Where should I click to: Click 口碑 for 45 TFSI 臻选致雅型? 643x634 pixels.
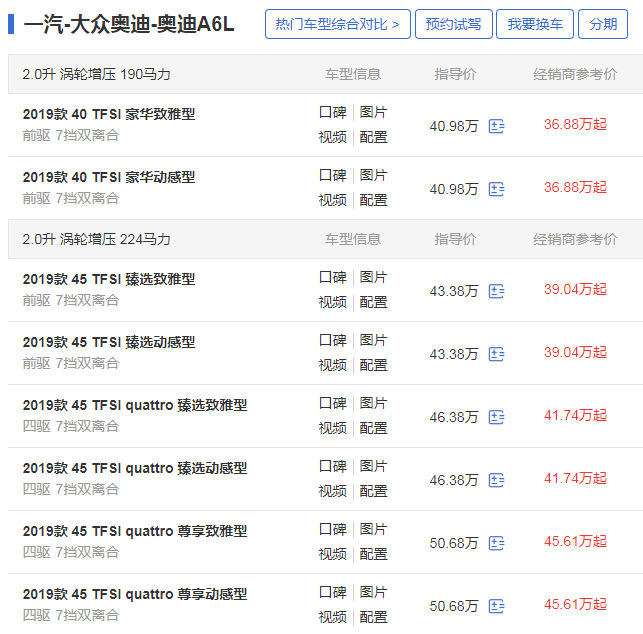point(333,278)
